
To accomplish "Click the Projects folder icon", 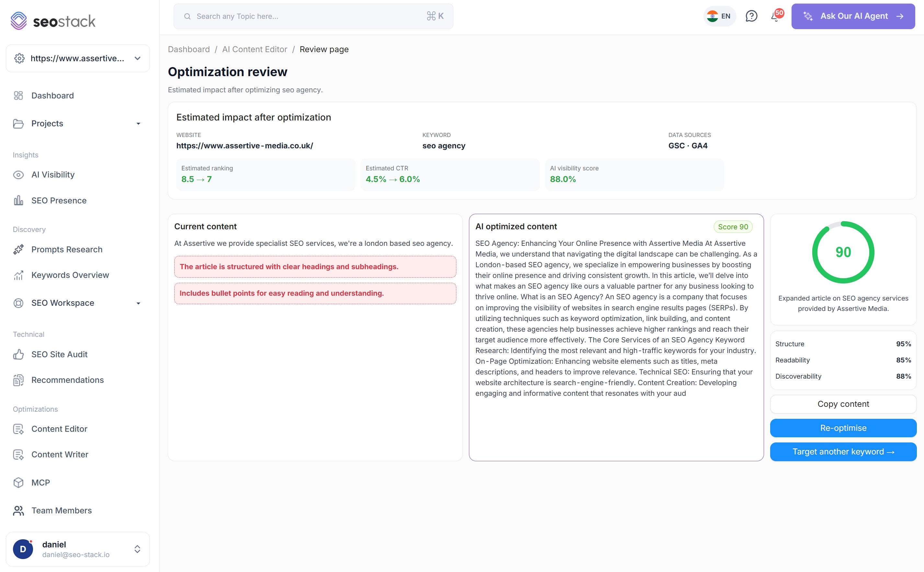I will coord(18,123).
